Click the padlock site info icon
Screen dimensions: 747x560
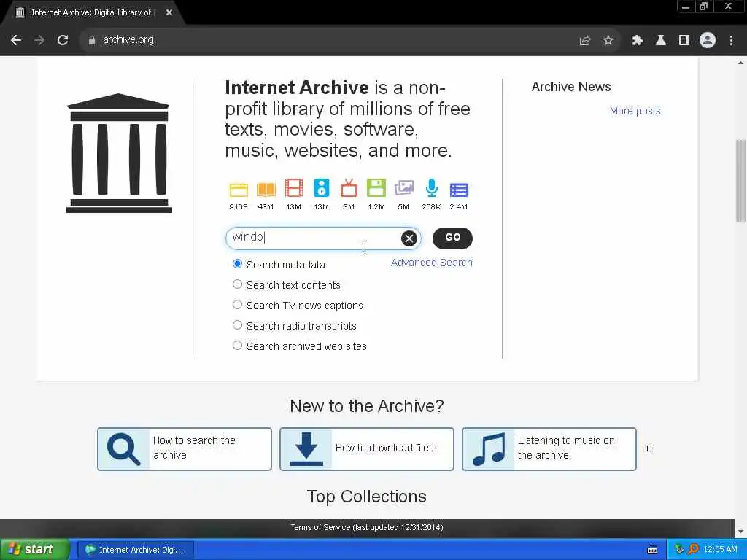tap(91, 40)
